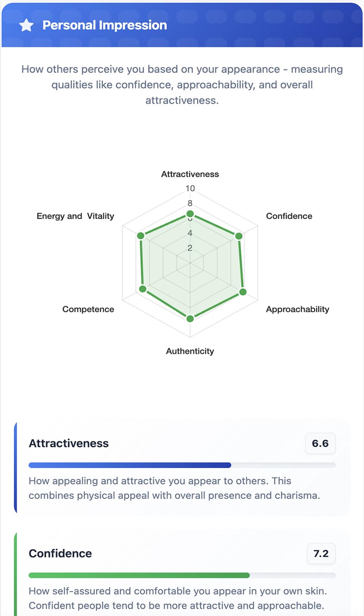Click the Authenticity axis label below the radar
Image resolution: width=364 pixels, height=616 pixels.
click(190, 351)
